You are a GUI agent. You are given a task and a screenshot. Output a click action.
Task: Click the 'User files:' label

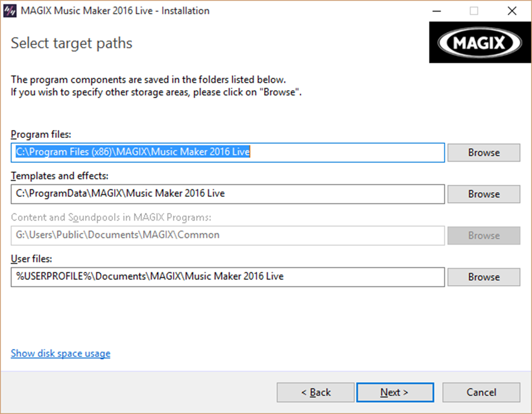(x=31, y=259)
